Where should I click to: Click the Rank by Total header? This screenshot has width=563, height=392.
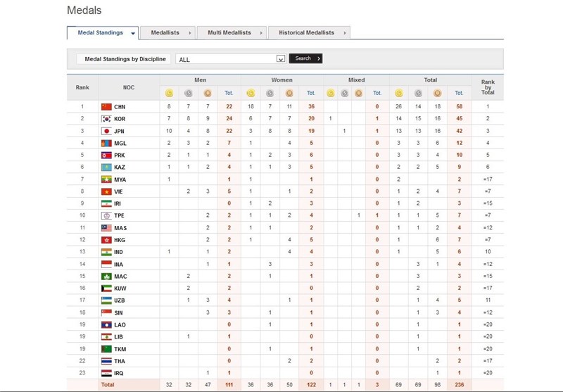point(488,87)
